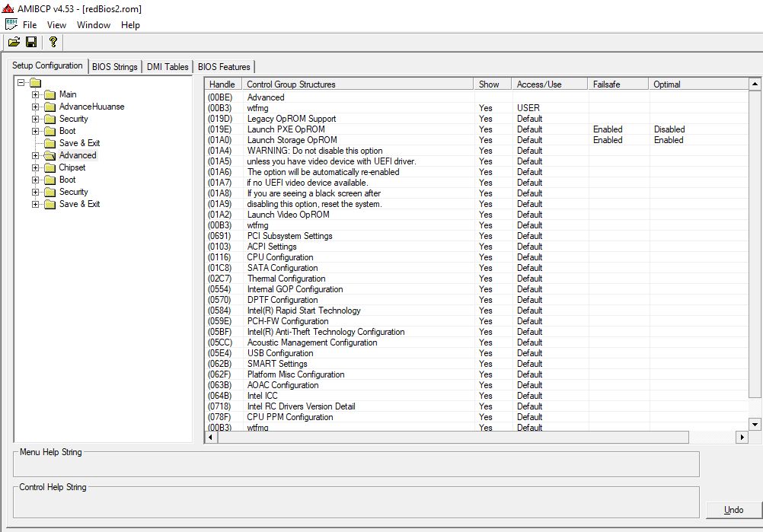Click the Show column header
This screenshot has width=763, height=532.
click(x=493, y=84)
